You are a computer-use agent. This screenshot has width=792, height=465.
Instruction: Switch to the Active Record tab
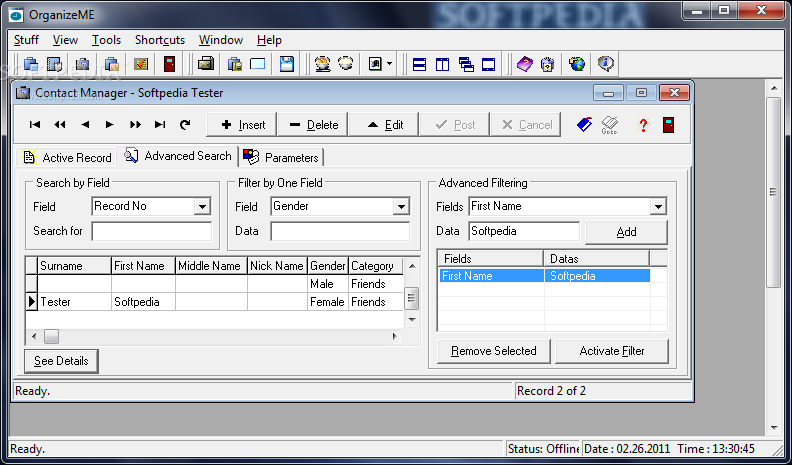click(x=67, y=158)
